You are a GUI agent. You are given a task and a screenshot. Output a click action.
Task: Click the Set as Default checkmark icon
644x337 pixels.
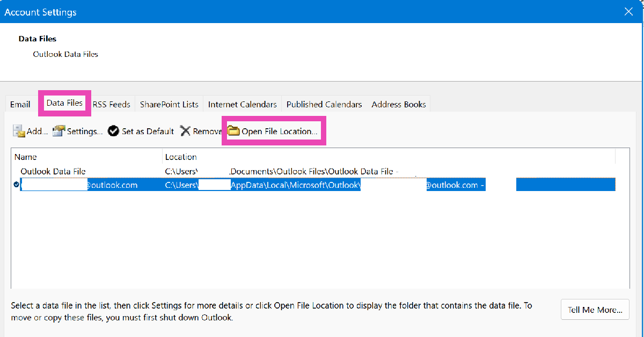coord(113,131)
